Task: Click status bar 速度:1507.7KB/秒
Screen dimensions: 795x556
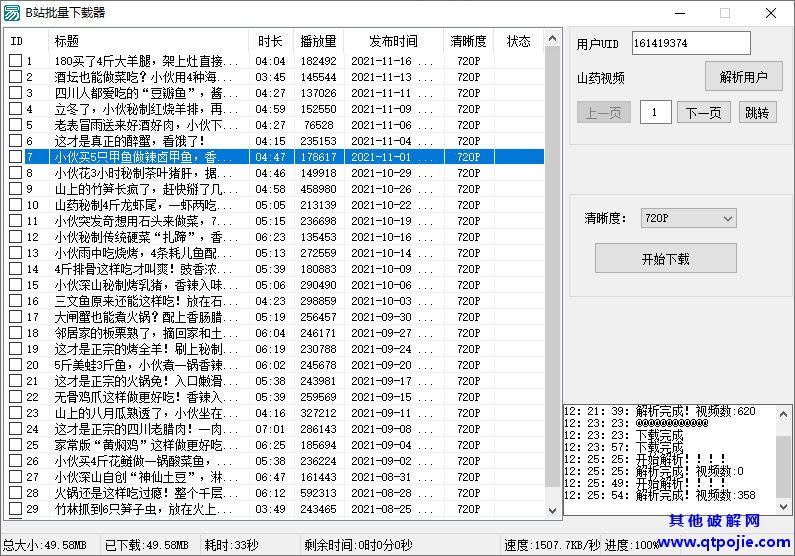Action: (552, 545)
